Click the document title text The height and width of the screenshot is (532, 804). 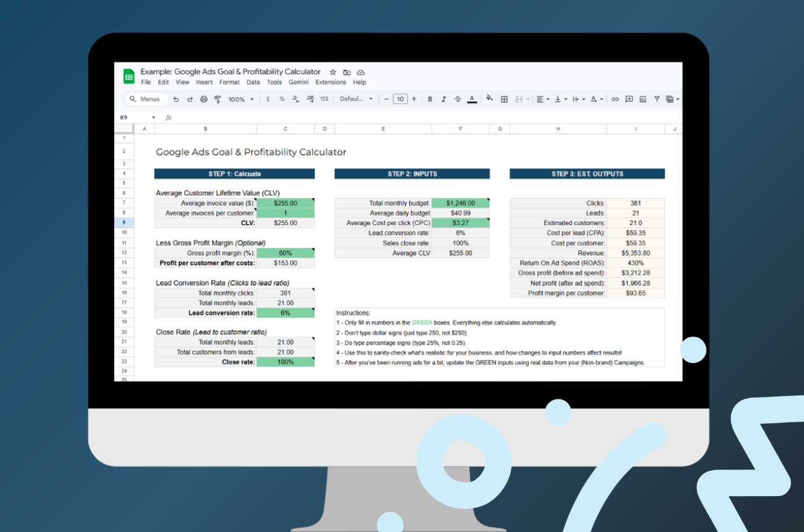point(231,72)
